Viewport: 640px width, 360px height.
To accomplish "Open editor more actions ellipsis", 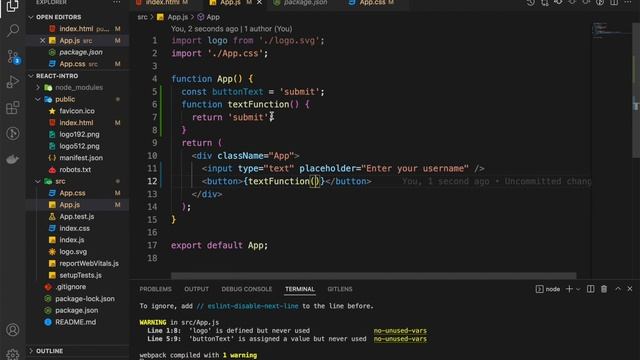I will pos(628,2).
